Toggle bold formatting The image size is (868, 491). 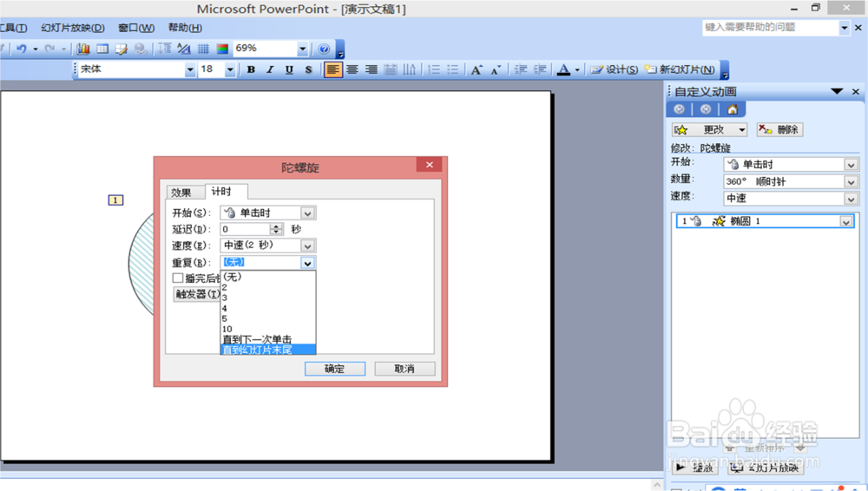251,69
